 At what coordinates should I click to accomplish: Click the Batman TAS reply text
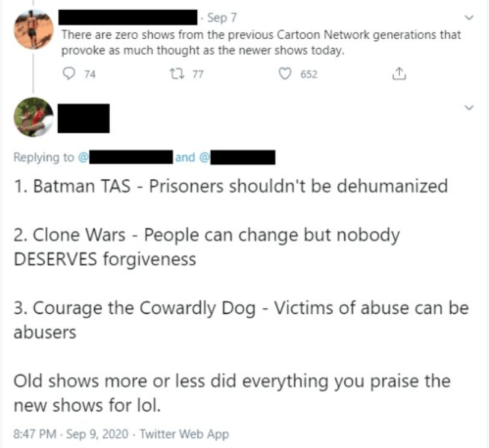click(x=231, y=186)
